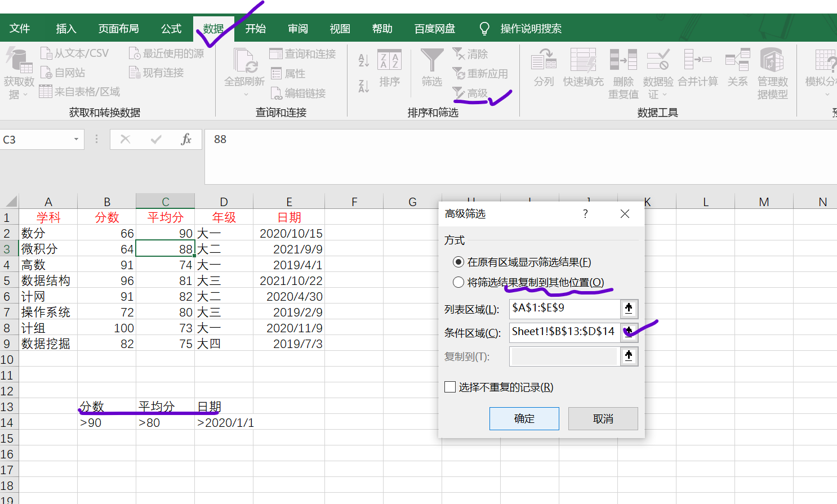The image size is (837, 504).
Task: Open Queries & Connections (查询和连接)
Action: (302, 53)
